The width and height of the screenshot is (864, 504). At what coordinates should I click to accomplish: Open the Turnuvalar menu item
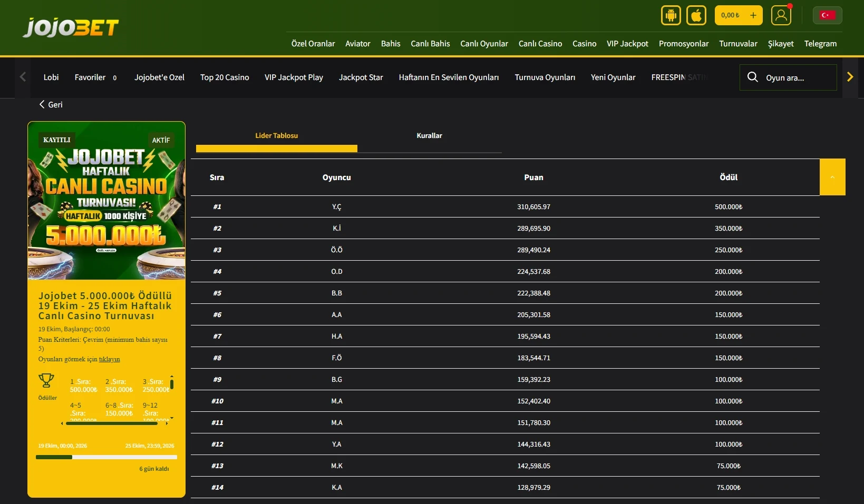(x=738, y=44)
